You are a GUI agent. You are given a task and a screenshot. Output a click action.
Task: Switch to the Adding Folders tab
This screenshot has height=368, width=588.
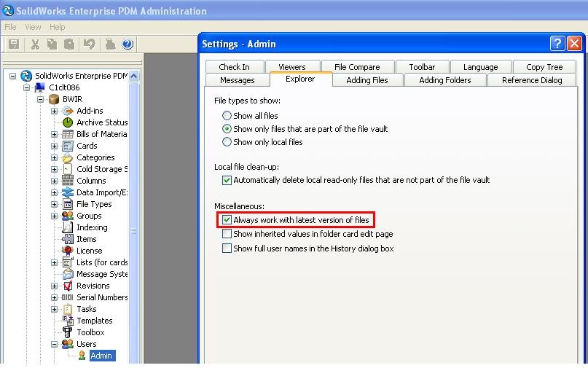(445, 80)
